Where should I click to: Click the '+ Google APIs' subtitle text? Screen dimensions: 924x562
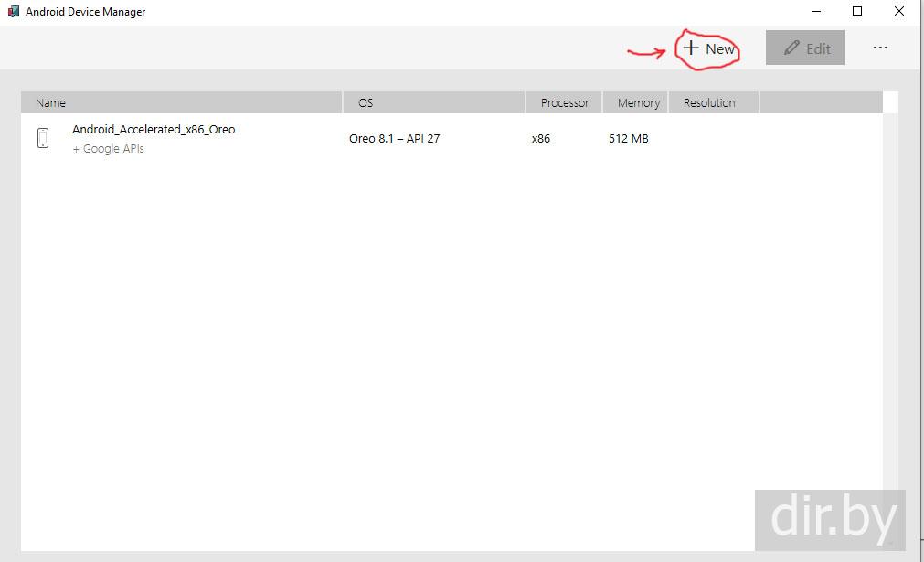click(x=108, y=148)
